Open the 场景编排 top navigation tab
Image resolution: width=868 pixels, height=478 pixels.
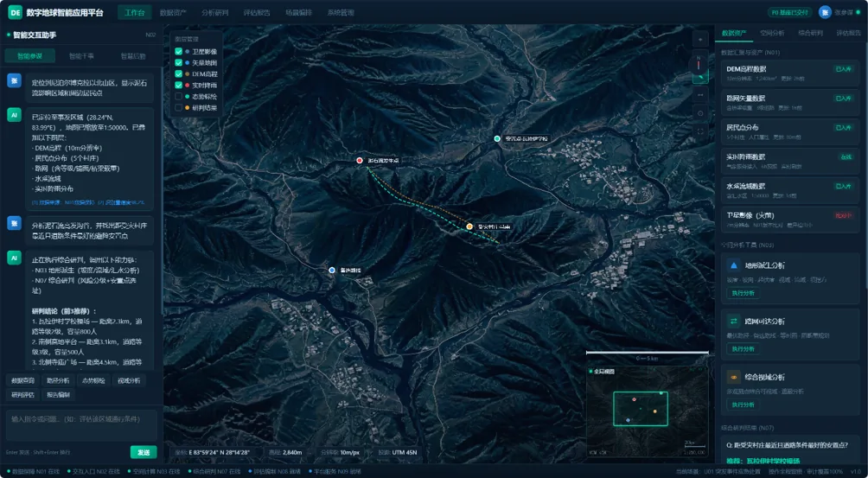click(299, 12)
